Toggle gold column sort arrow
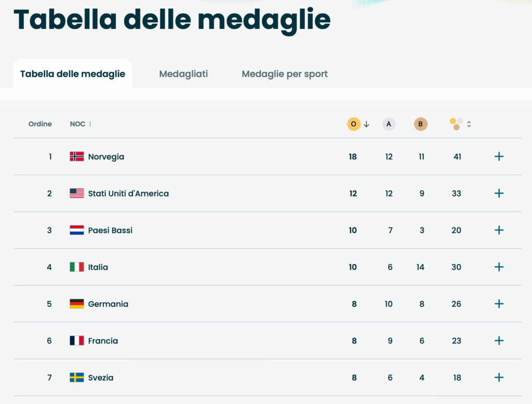Image resolution: width=532 pixels, height=404 pixels. pyautogui.click(x=366, y=124)
